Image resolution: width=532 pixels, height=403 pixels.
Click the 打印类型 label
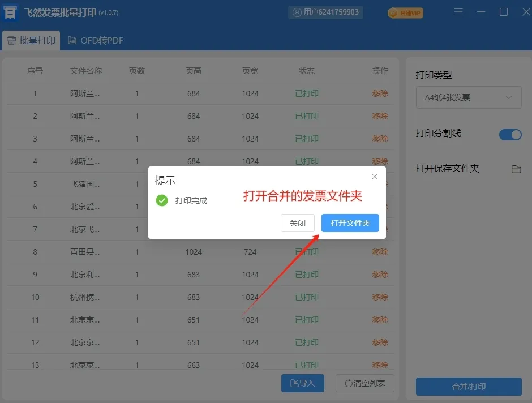coord(434,75)
